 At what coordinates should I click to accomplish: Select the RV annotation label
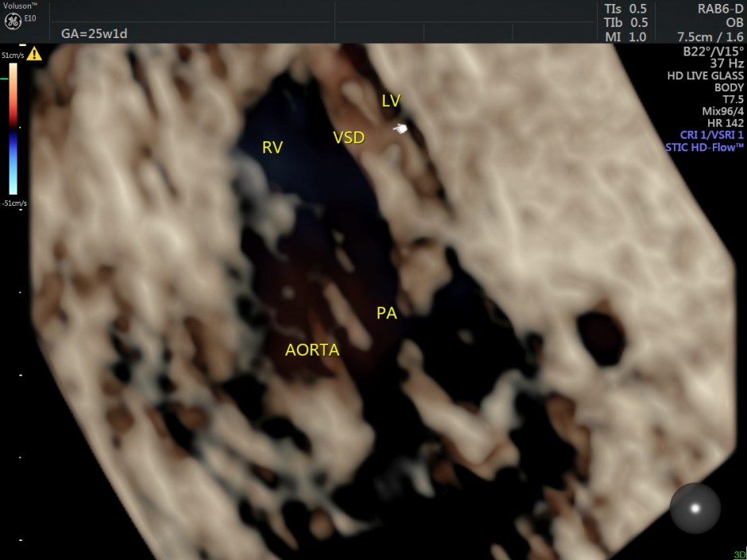[x=273, y=147]
